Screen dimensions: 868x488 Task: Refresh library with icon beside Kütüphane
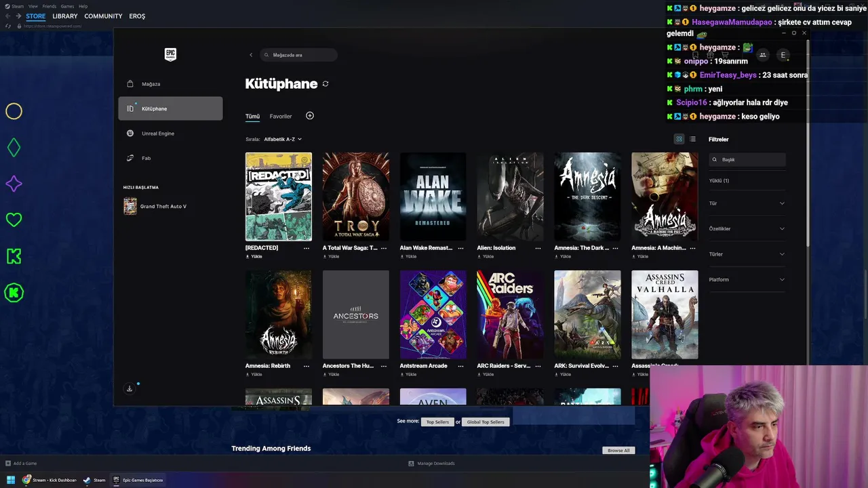pyautogui.click(x=325, y=84)
